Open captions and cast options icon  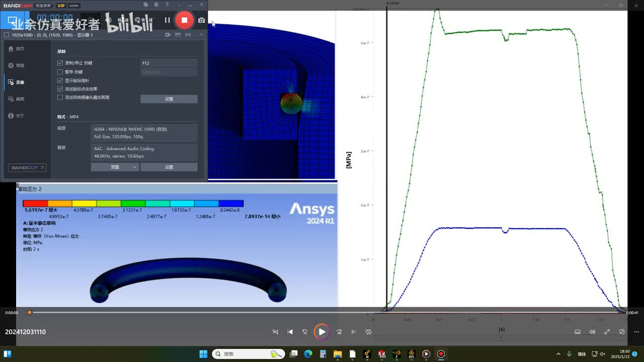578,332
